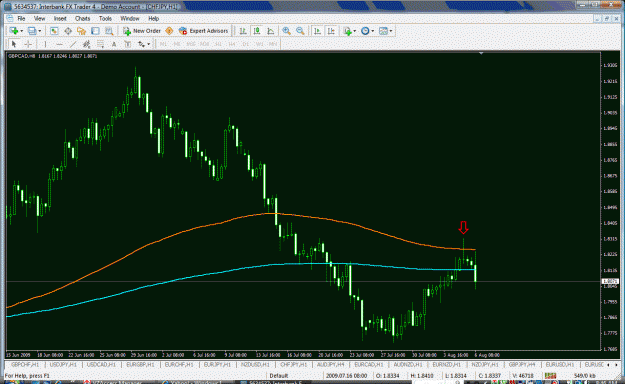Show the Data Window panel
This screenshot has height=384, width=625.
click(68, 31)
